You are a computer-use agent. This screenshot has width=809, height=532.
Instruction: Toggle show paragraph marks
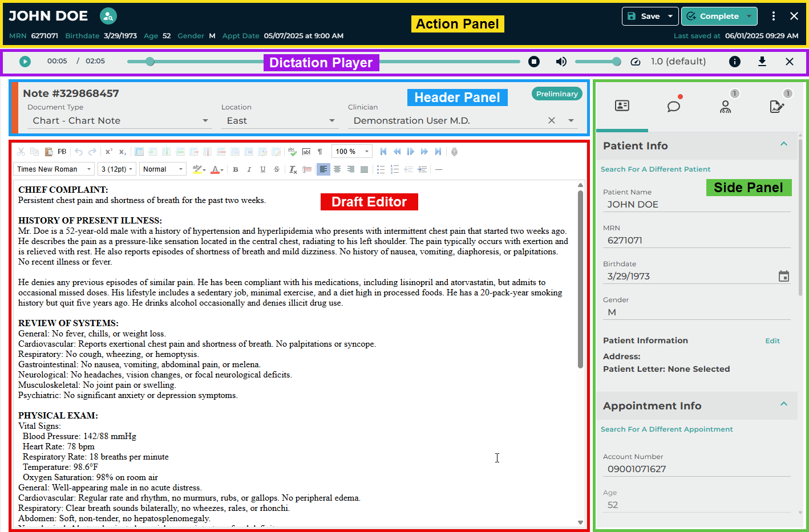[x=320, y=152]
